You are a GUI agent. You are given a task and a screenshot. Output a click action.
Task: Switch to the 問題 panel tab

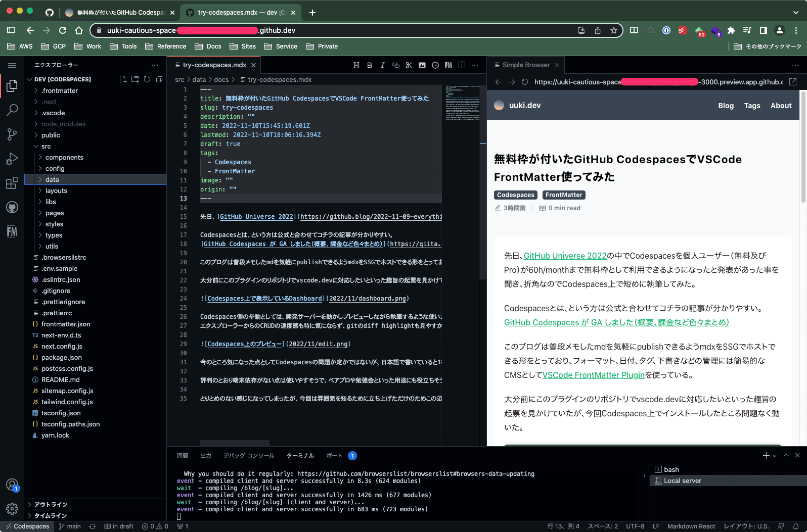point(183,456)
